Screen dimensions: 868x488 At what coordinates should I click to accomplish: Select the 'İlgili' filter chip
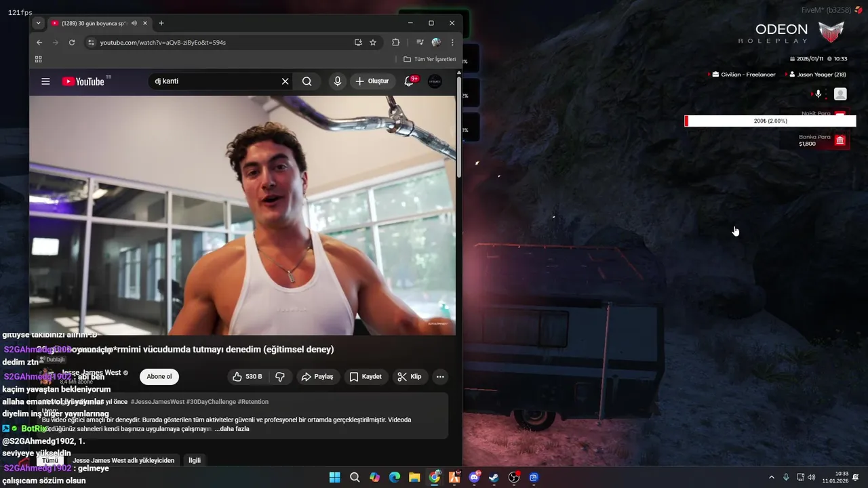click(x=195, y=460)
